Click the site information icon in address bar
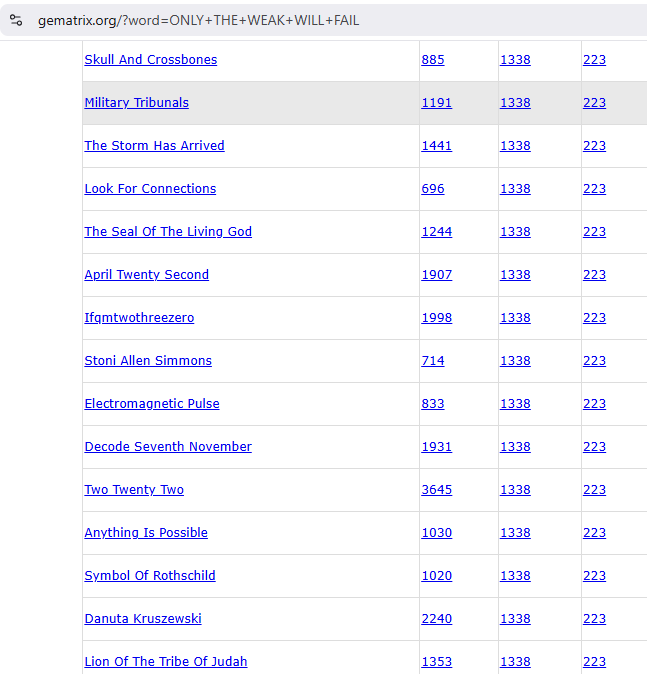647x674 pixels. (x=16, y=20)
